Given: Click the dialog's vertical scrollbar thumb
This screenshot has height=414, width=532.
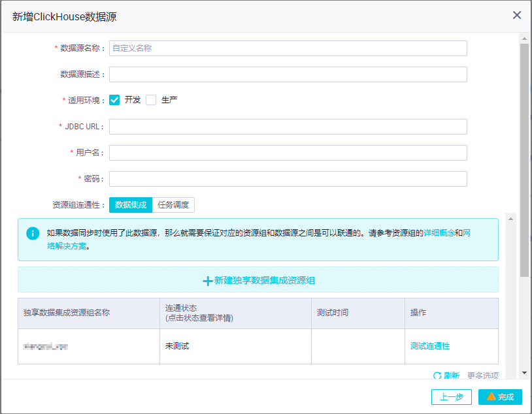Looking at the screenshot, I should pos(525,160).
